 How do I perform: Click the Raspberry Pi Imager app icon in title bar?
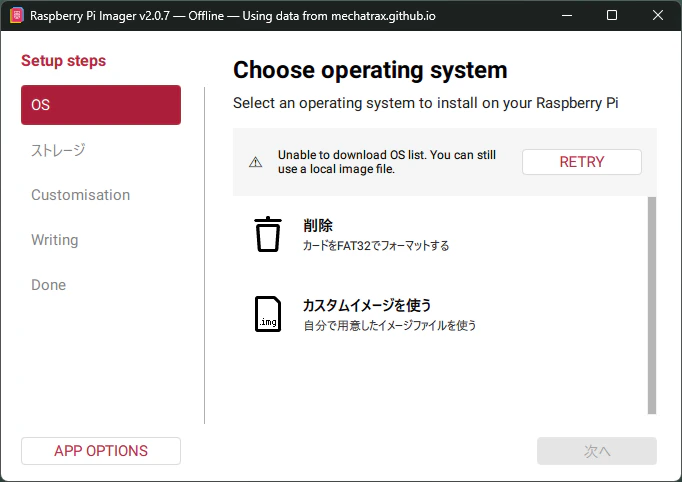coord(17,16)
